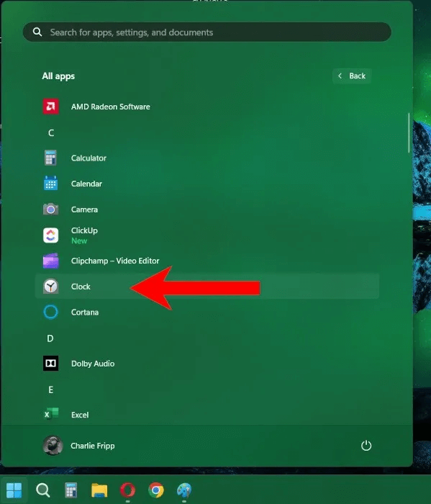Click the "Charlie Fripp" account name
431x504 pixels.
pos(93,446)
